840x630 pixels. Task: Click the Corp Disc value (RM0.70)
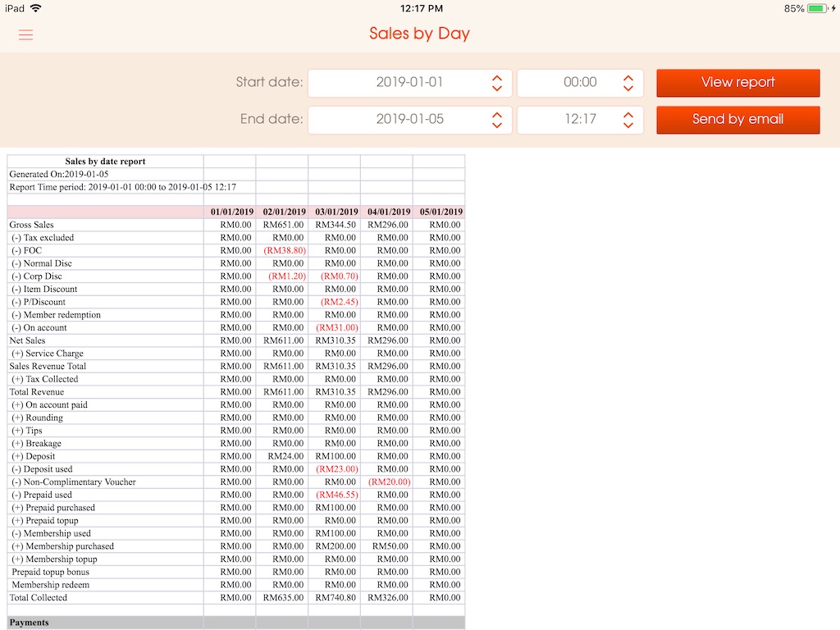(339, 276)
